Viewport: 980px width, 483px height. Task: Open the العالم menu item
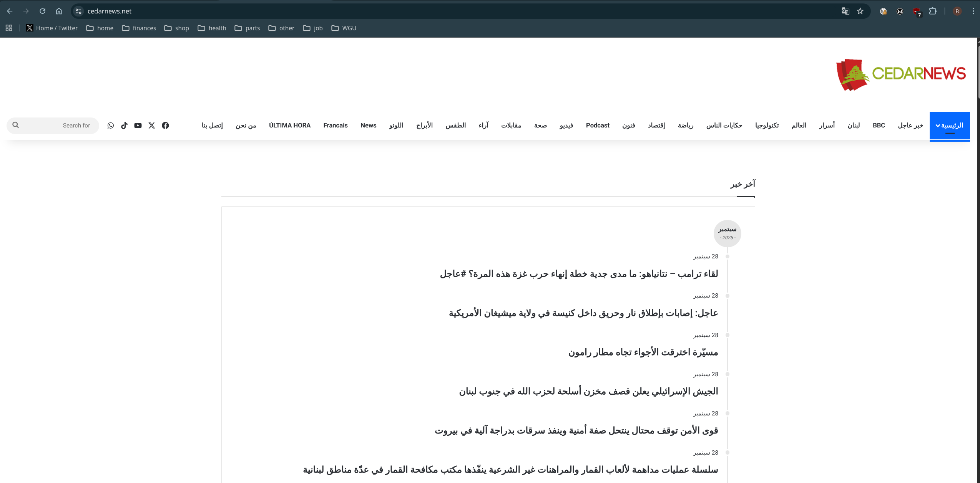pos(799,126)
